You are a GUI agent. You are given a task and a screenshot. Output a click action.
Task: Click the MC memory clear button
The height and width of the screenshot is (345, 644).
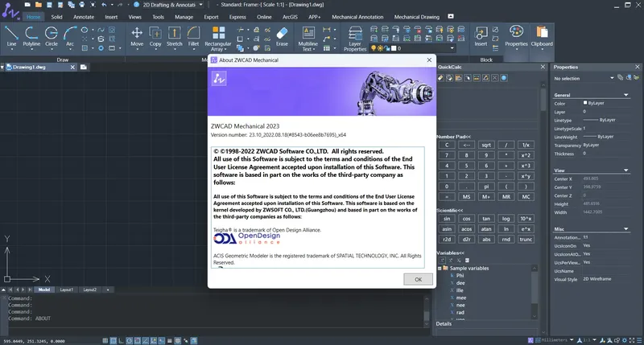pyautogui.click(x=526, y=197)
